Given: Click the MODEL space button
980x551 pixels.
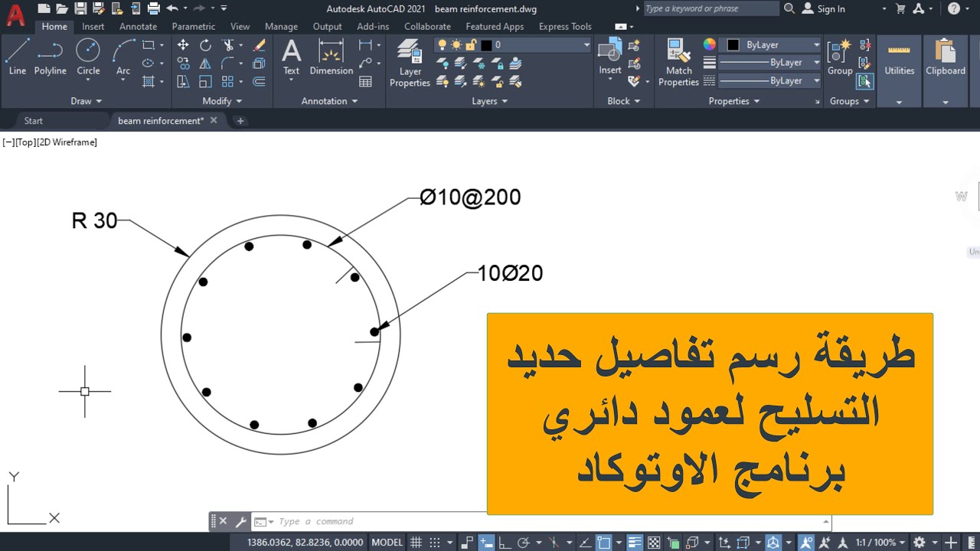Looking at the screenshot, I should point(387,543).
